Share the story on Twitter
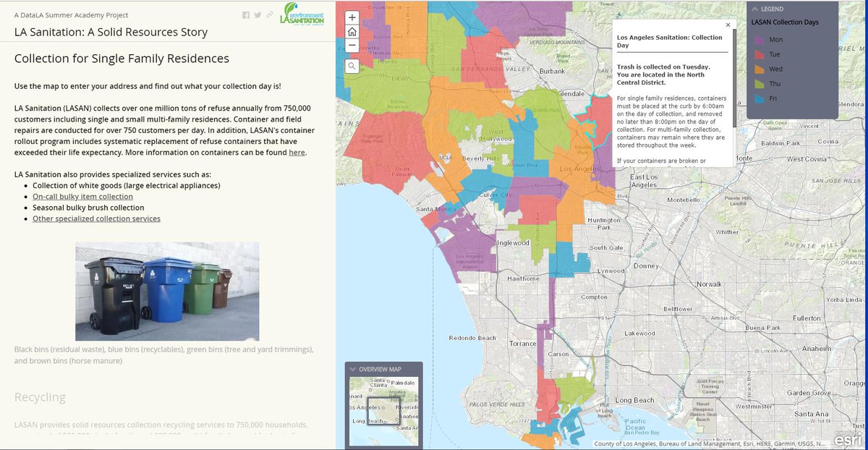 tap(258, 14)
